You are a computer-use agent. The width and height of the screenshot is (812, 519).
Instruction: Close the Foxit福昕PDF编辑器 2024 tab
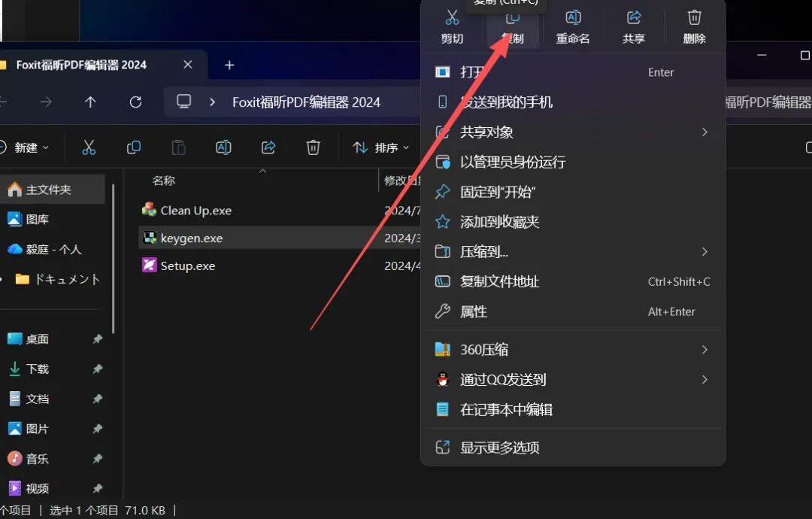coord(188,65)
